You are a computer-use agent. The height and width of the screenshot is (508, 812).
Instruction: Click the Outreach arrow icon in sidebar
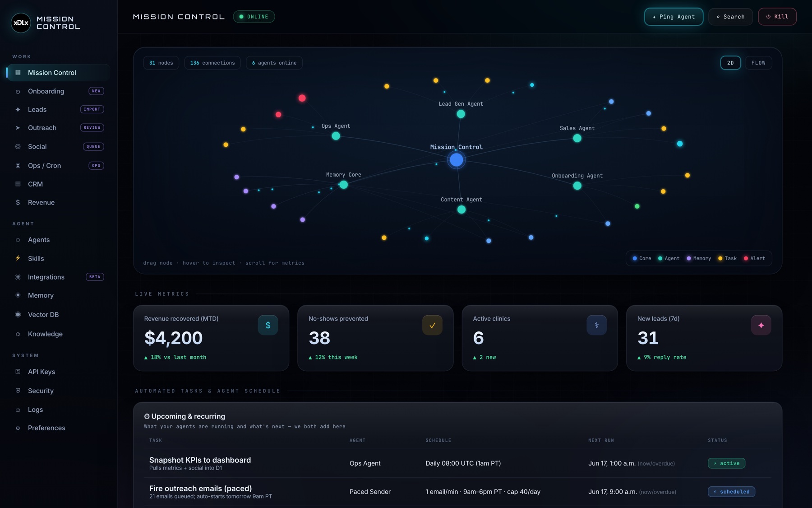coord(18,128)
